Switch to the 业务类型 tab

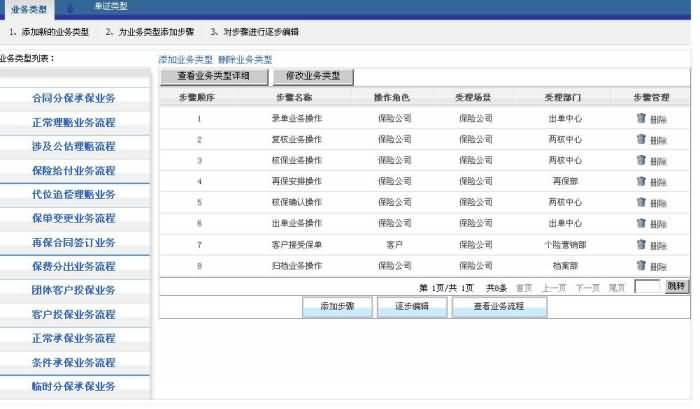29,8
